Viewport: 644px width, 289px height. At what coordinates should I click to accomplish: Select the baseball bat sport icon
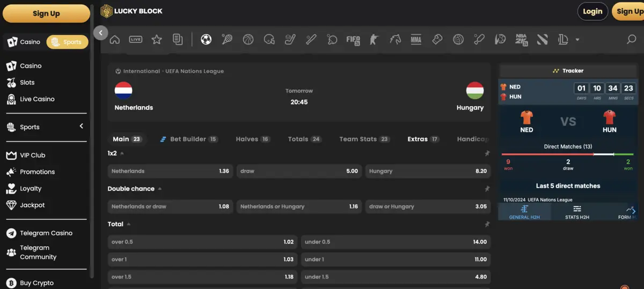click(311, 39)
